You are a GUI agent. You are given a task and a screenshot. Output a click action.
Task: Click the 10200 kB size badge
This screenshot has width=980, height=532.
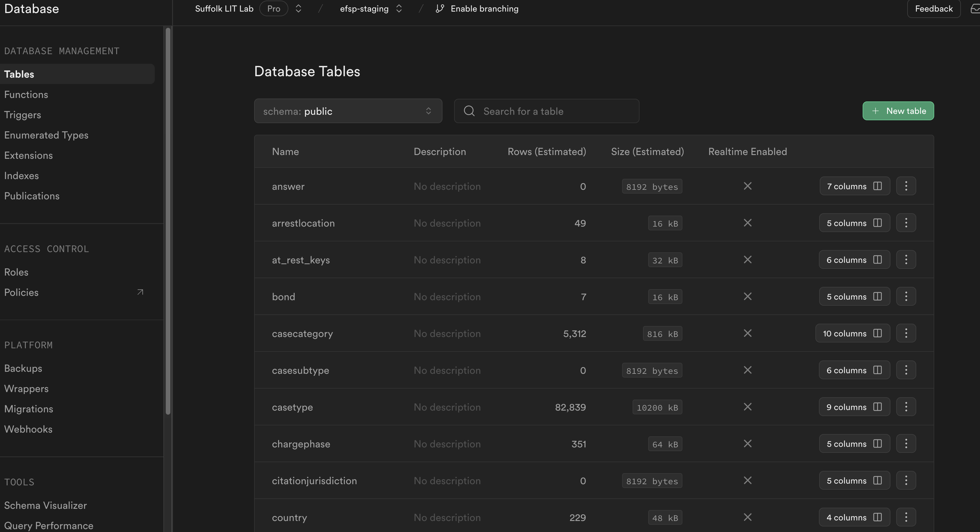[657, 408]
